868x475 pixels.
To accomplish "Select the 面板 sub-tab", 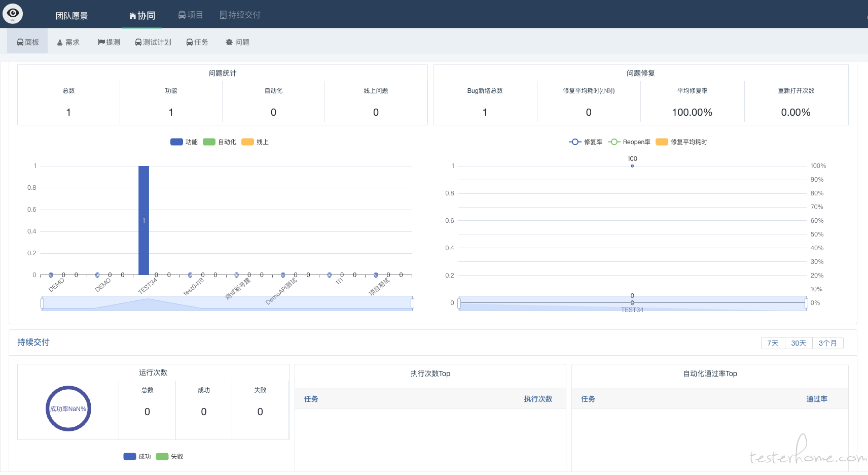I will (x=28, y=42).
